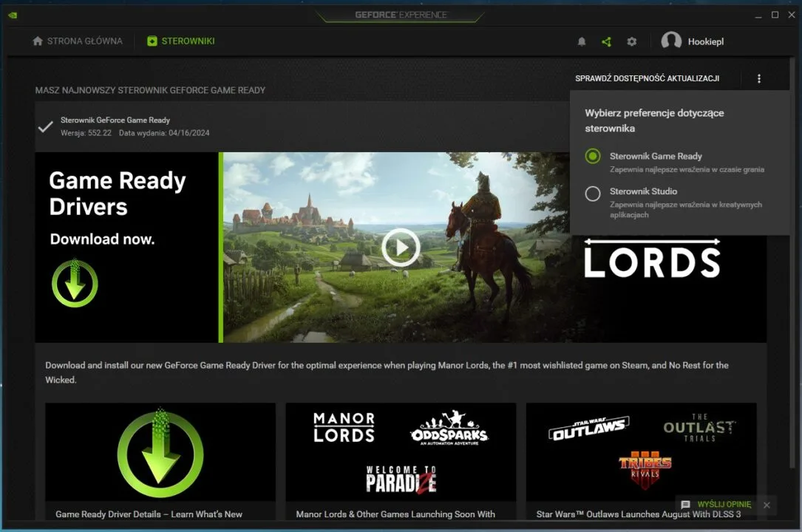Viewport: 802px width, 532px height.
Task: Click the home icon beside Strona Główna
Action: (x=38, y=41)
